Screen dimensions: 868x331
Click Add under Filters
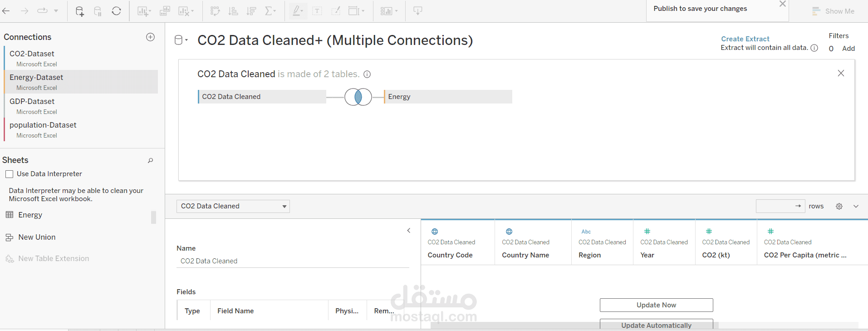[x=848, y=49]
